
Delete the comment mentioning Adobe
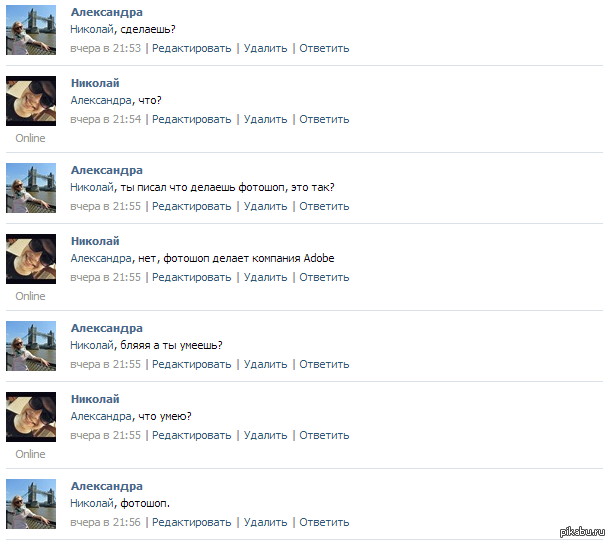click(265, 277)
